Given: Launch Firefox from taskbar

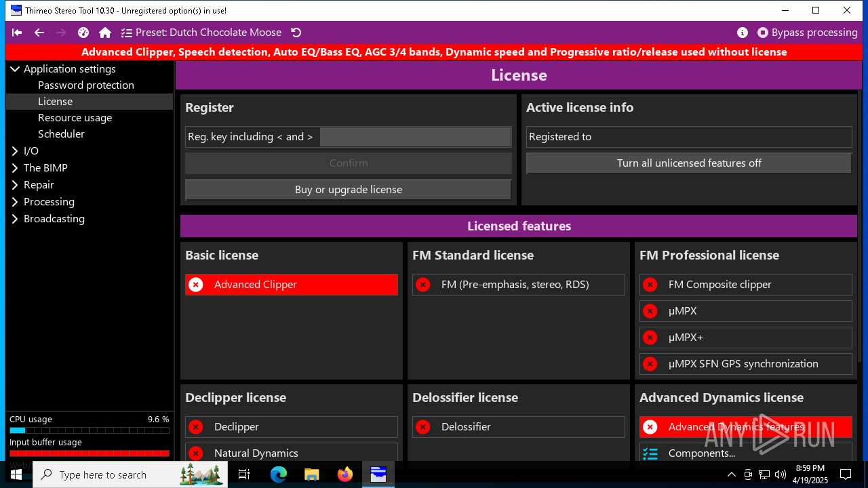Looking at the screenshot, I should [x=345, y=474].
